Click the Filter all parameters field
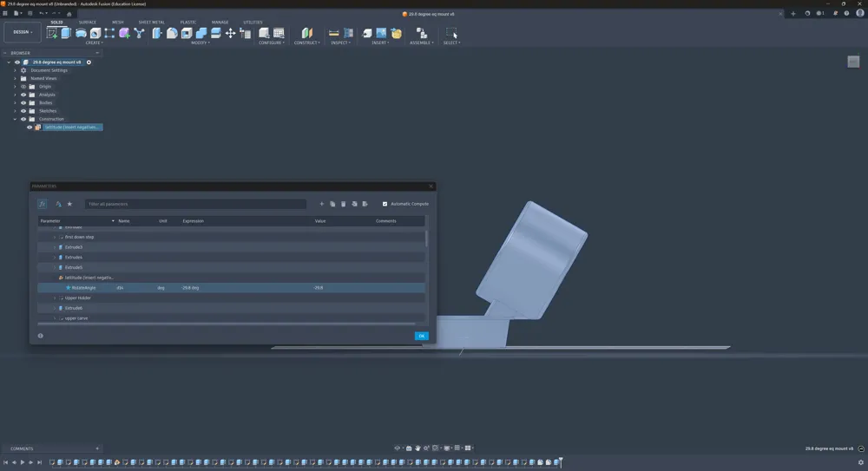 (x=195, y=204)
